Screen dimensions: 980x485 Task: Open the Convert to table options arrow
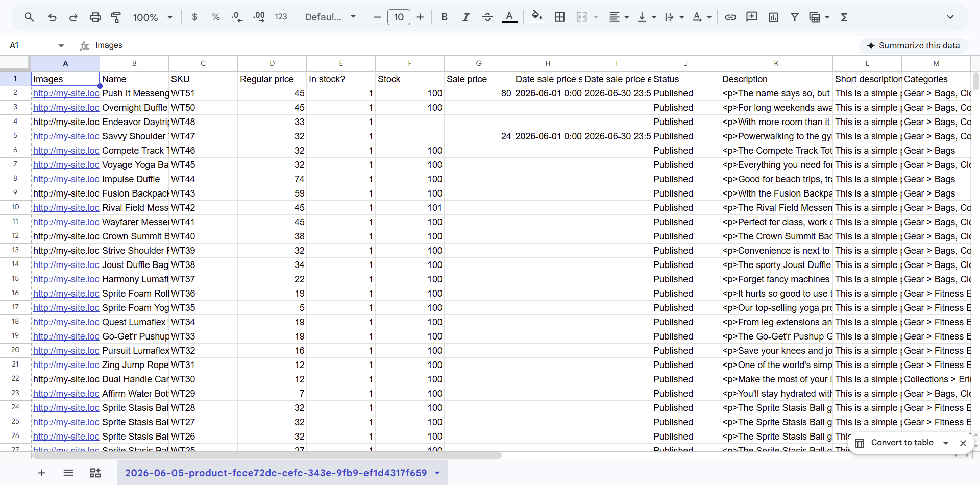(x=946, y=443)
